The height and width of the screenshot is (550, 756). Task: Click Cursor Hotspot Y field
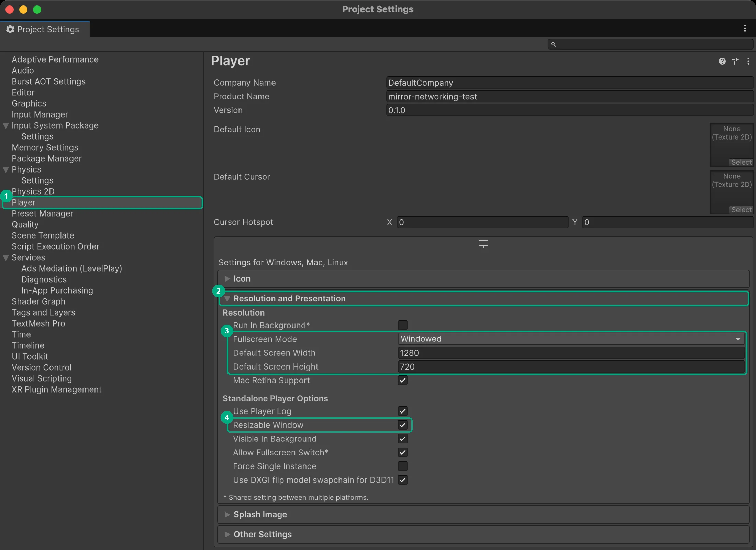pos(668,222)
